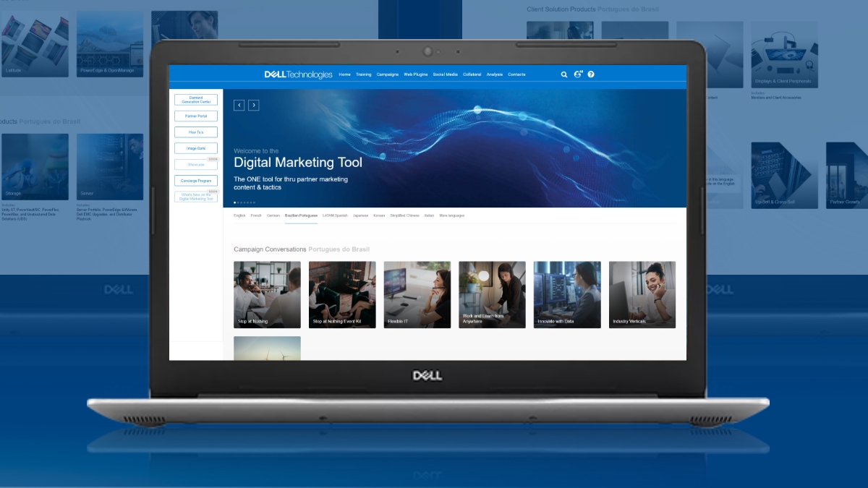This screenshot has width=868, height=488.
Task: Open the help question mark icon
Action: (591, 74)
